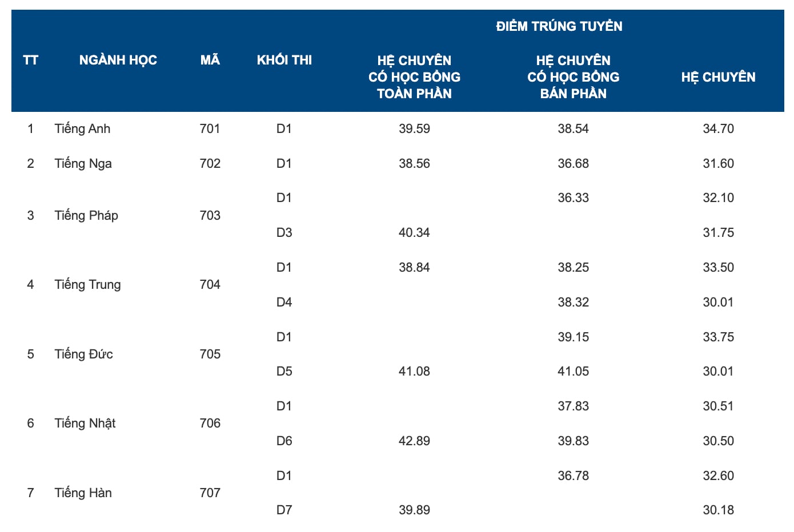Click the score 42.89 cell

coord(414,441)
